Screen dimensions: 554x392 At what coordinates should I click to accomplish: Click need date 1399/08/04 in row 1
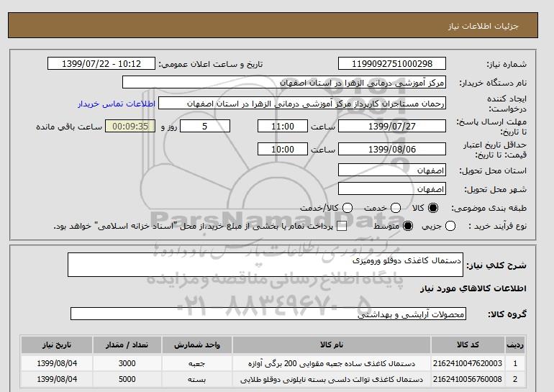coord(57,363)
